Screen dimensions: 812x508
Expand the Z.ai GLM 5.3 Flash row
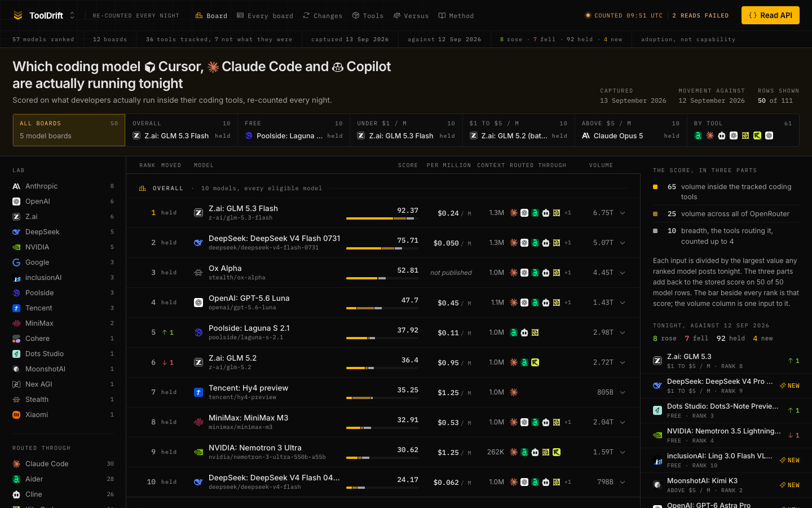pos(623,213)
